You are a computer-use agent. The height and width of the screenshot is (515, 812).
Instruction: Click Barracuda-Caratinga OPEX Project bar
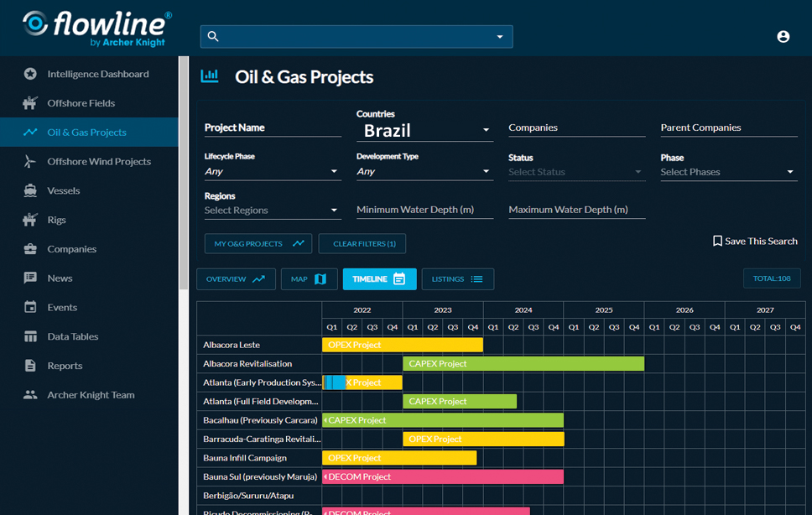pos(484,439)
